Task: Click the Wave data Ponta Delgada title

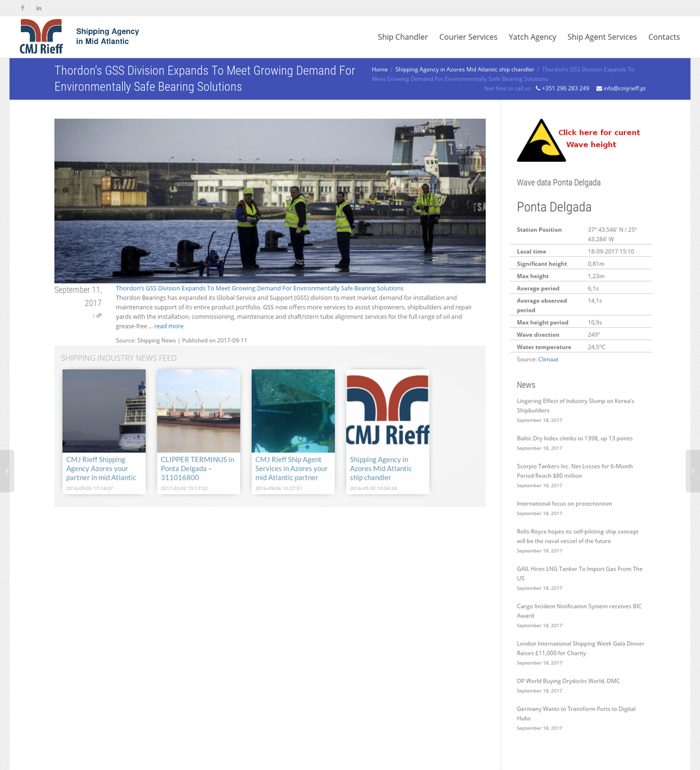Action: coord(558,183)
